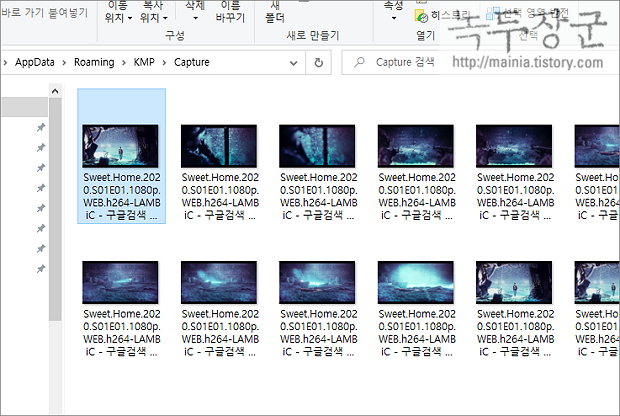
Task: Expand the chevron after KMP
Action: pyautogui.click(x=164, y=62)
